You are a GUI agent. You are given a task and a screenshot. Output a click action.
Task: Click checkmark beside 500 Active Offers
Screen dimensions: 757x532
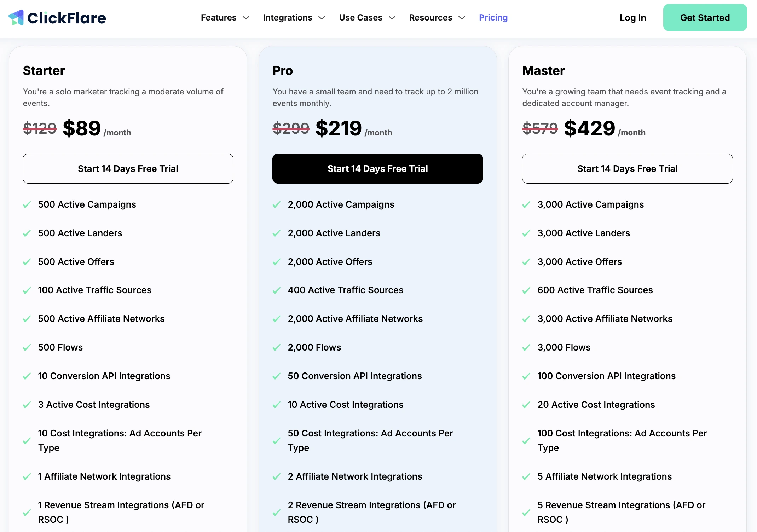tap(27, 262)
